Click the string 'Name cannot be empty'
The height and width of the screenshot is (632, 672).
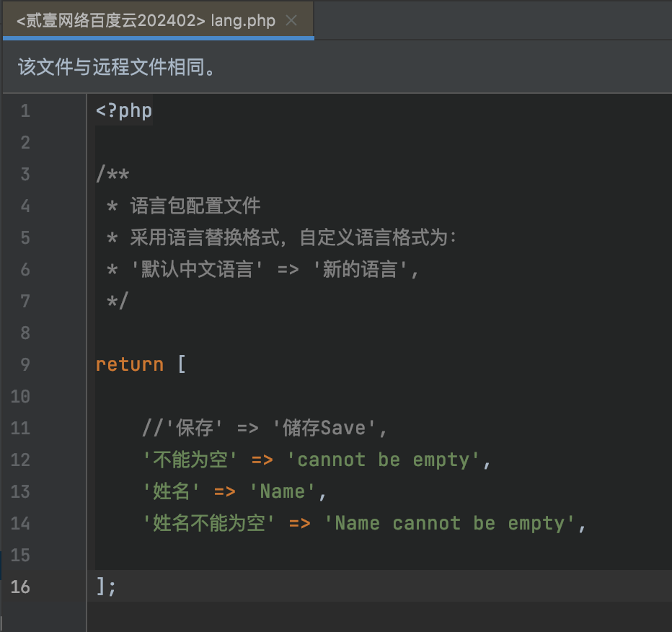pyautogui.click(x=450, y=523)
